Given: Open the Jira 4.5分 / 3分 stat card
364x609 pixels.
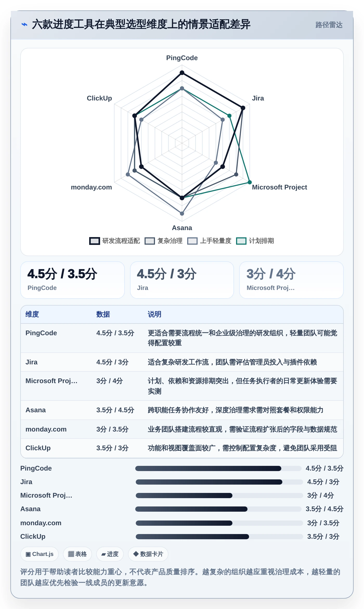Looking at the screenshot, I should click(x=182, y=280).
